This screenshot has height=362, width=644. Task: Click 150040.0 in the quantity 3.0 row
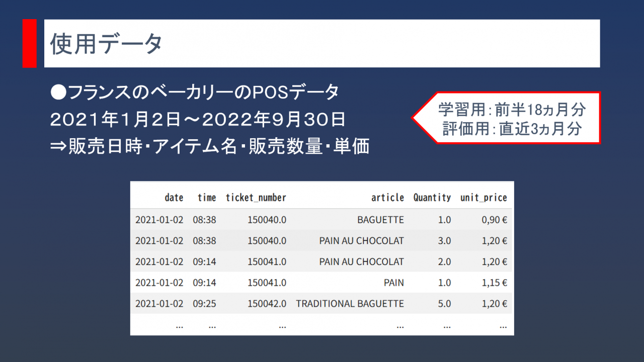pyautogui.click(x=267, y=241)
